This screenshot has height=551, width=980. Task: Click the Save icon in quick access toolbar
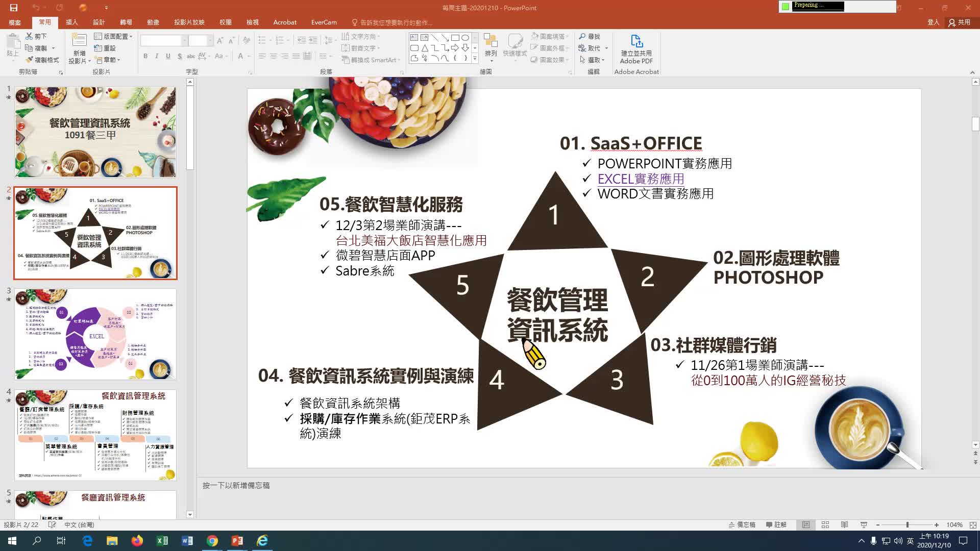pos(14,8)
